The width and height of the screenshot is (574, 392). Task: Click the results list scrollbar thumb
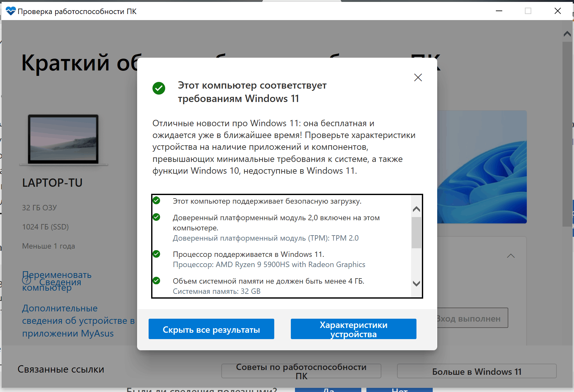416,232
